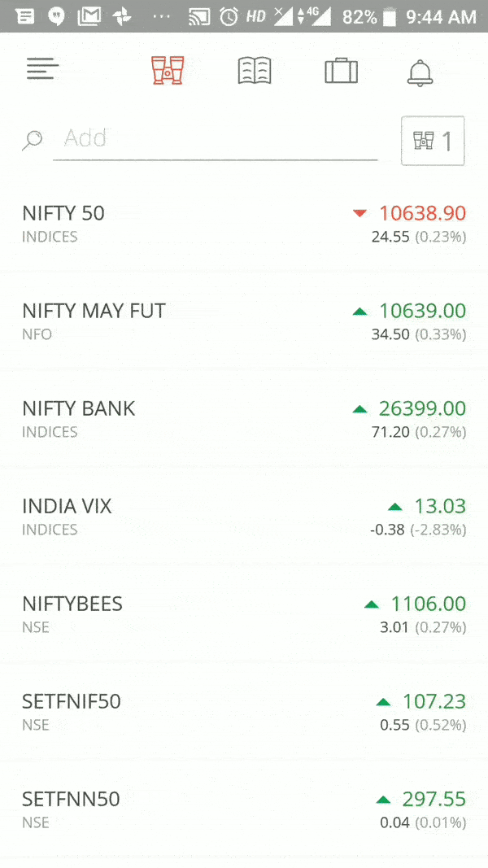Open the order book icon

point(254,71)
